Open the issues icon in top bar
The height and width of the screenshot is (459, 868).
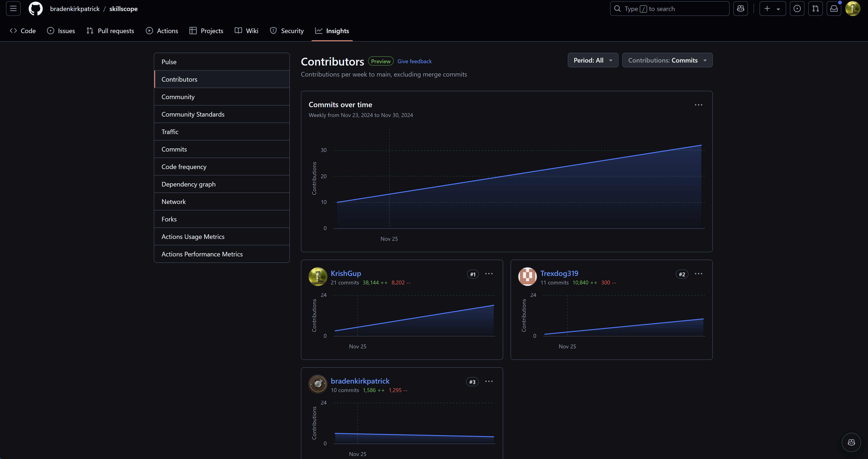click(x=797, y=9)
